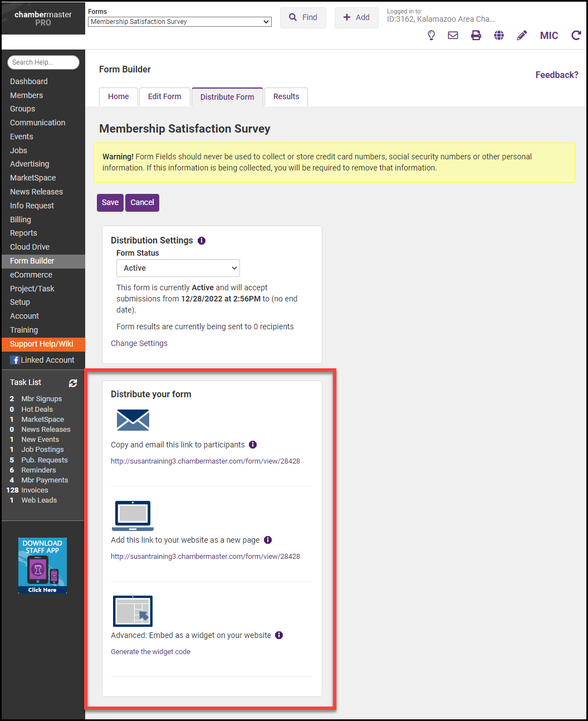Switch to the Results tab
This screenshot has width=588, height=721.
(286, 96)
